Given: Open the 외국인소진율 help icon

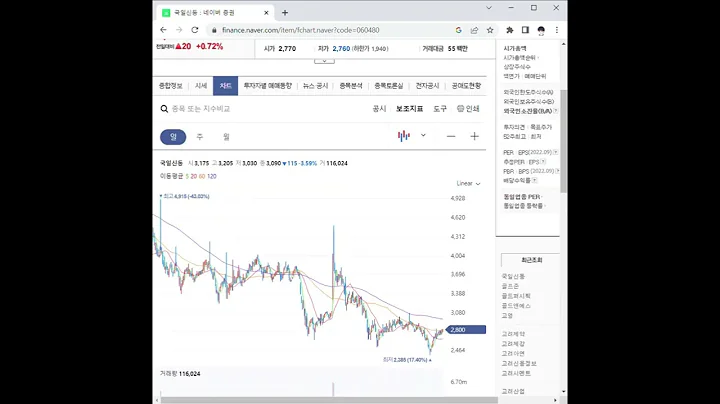Looking at the screenshot, I should point(555,111).
